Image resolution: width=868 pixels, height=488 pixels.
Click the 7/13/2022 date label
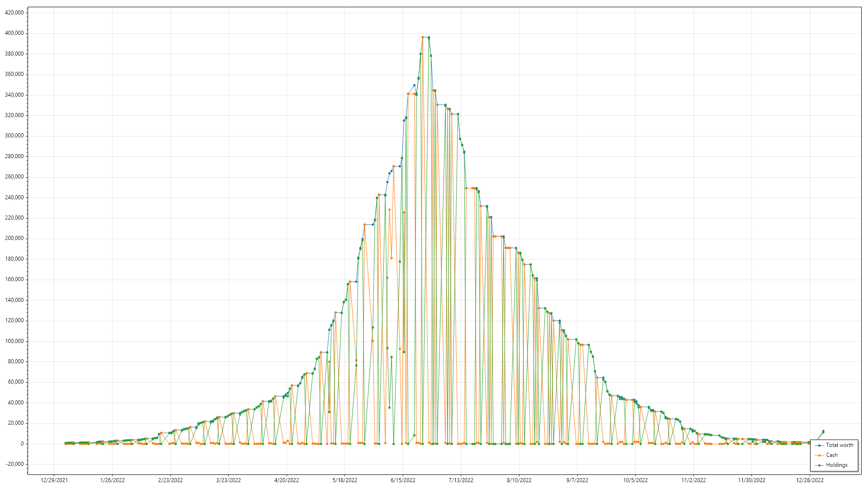461,480
